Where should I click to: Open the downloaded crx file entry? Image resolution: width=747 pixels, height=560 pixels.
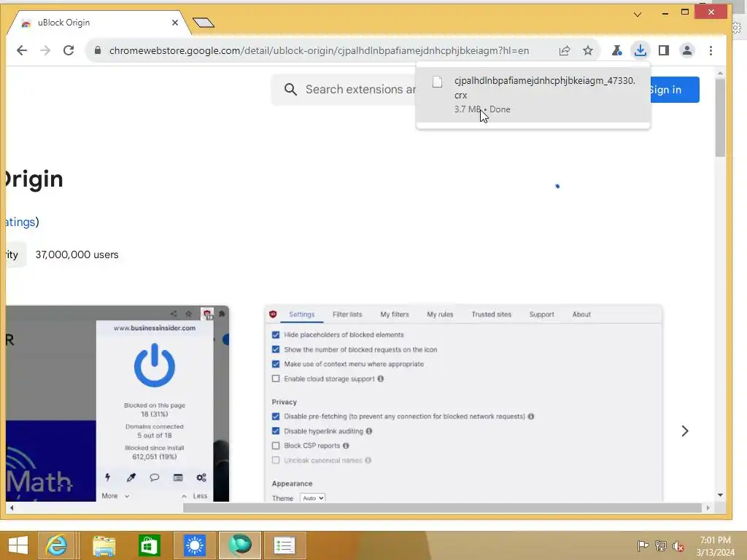(533, 95)
